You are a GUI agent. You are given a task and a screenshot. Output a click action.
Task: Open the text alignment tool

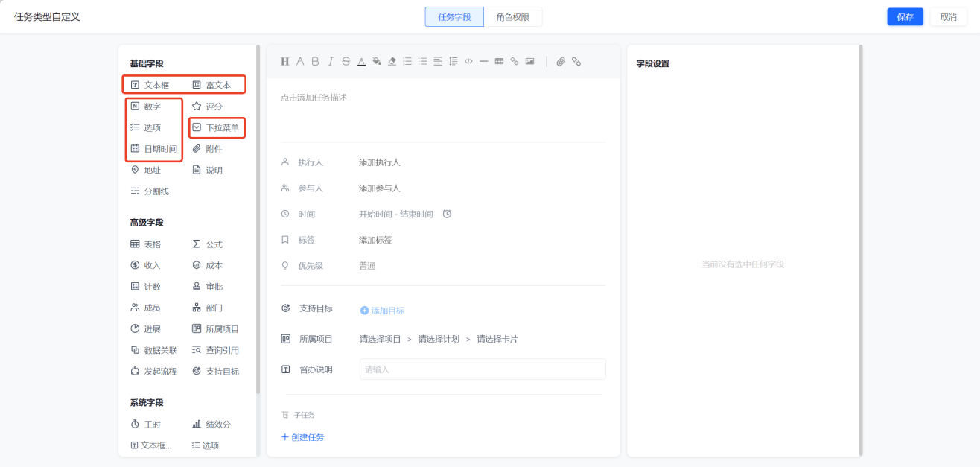click(x=438, y=62)
